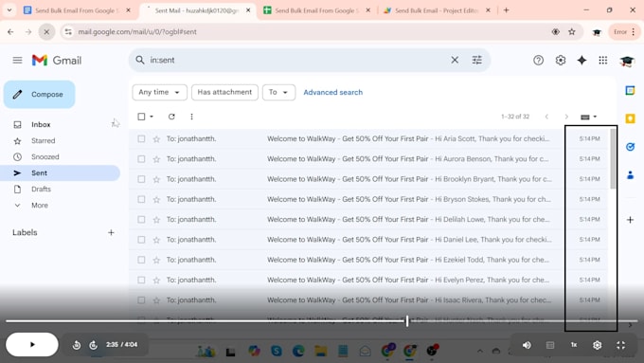The height and width of the screenshot is (363, 644).
Task: Click the mail list vertical scrollbar
Action: 613,158
